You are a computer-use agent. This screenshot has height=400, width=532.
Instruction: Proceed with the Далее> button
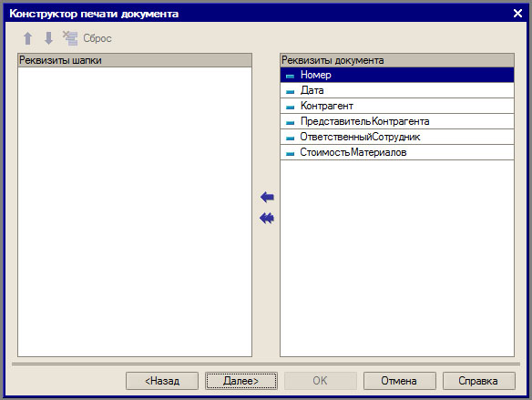coord(241,381)
